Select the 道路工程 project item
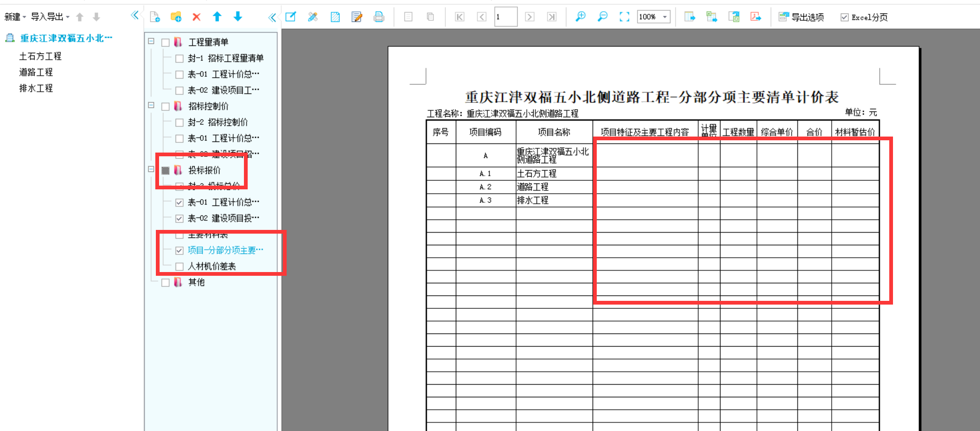980x431 pixels. (36, 72)
